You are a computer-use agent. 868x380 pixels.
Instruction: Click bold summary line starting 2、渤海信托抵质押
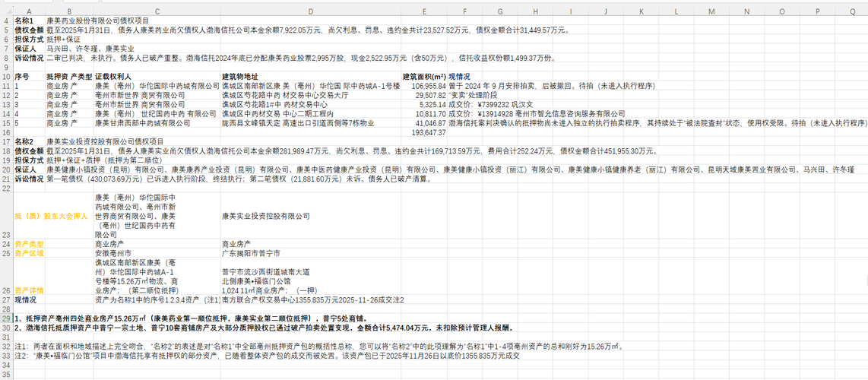(x=265, y=328)
